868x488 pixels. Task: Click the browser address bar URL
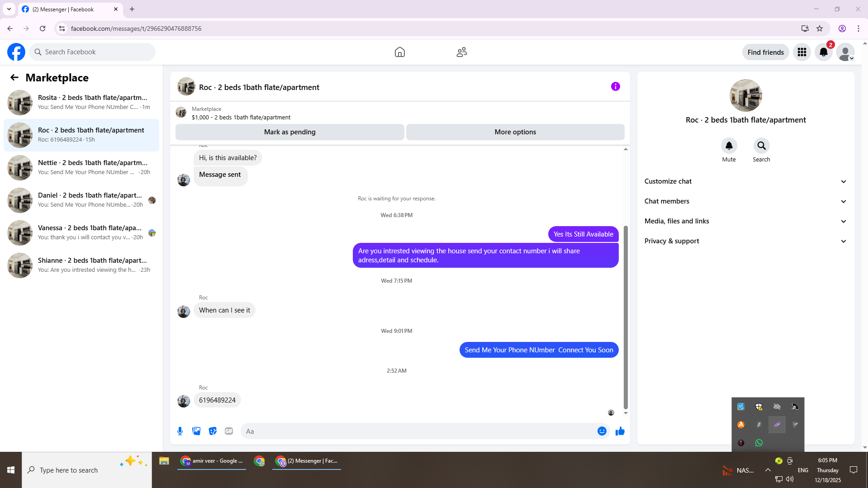pyautogui.click(x=136, y=28)
